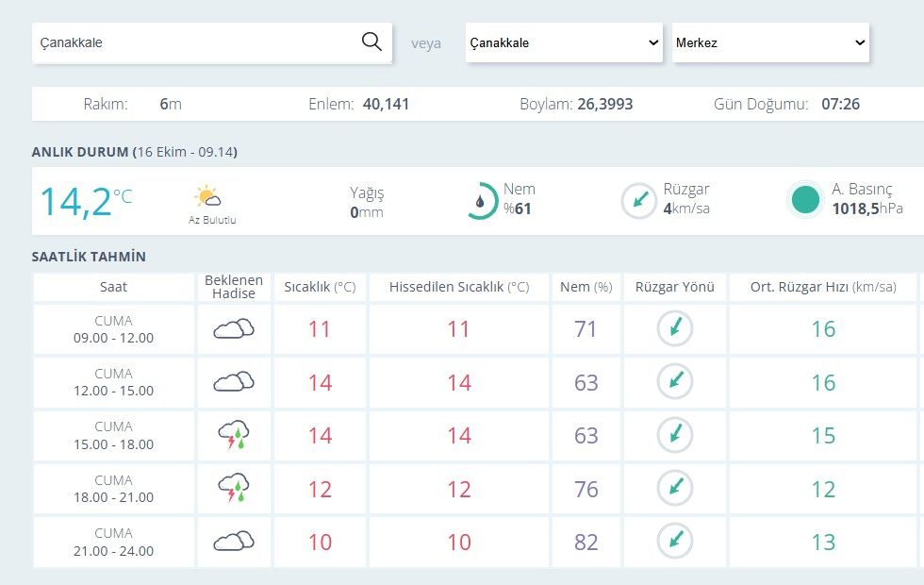Click the Az Bulutlu partly cloudy icon
The width and height of the screenshot is (924, 585).
(207, 196)
